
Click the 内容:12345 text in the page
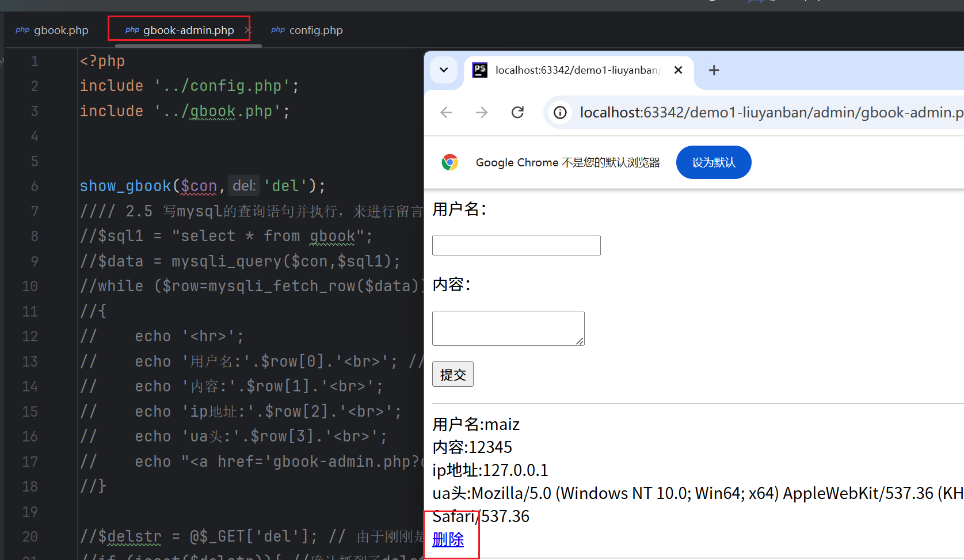tap(472, 447)
